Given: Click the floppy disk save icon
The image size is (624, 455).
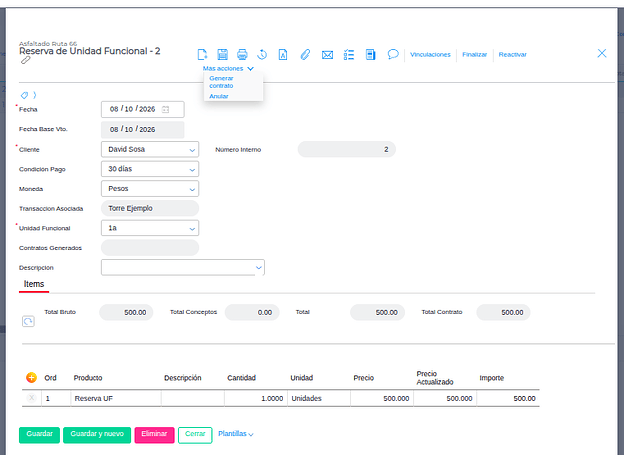Looking at the screenshot, I should (222, 54).
